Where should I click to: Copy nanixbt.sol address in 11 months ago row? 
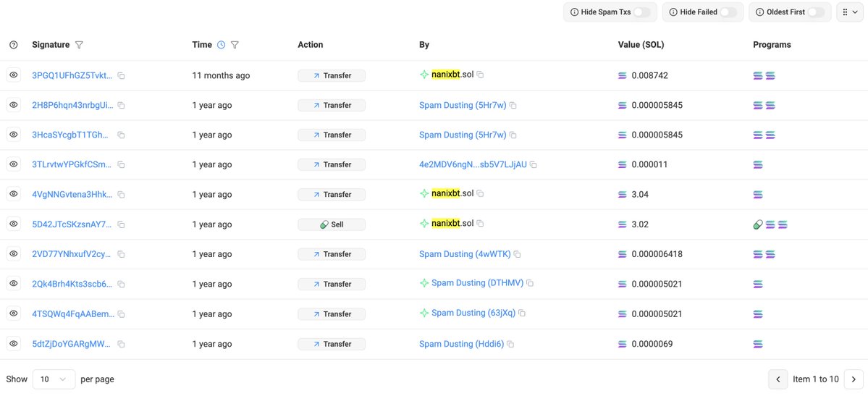click(481, 75)
